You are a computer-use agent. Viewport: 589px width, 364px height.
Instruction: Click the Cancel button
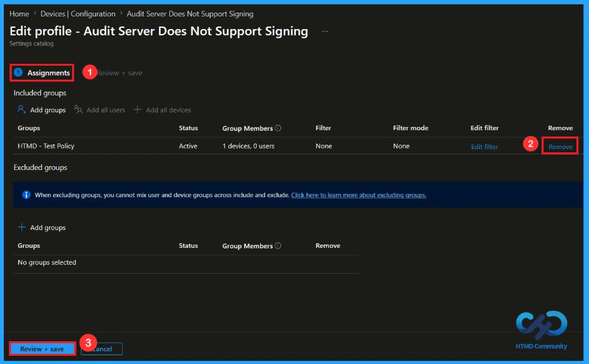click(x=102, y=349)
